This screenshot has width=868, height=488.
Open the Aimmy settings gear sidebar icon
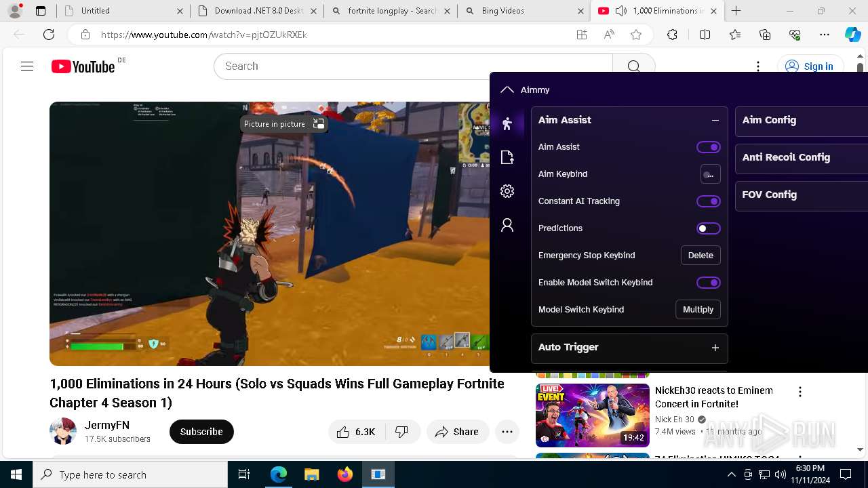[x=507, y=191]
